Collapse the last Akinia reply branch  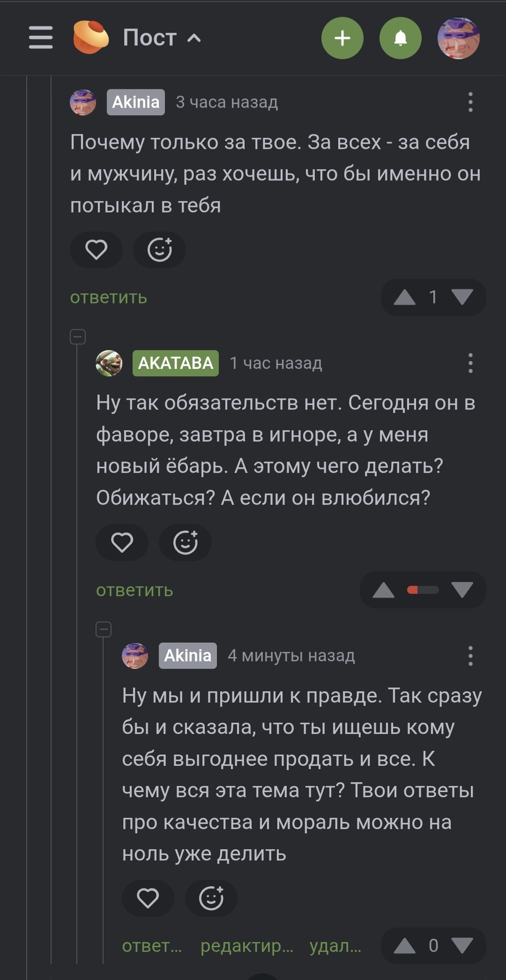[104, 629]
